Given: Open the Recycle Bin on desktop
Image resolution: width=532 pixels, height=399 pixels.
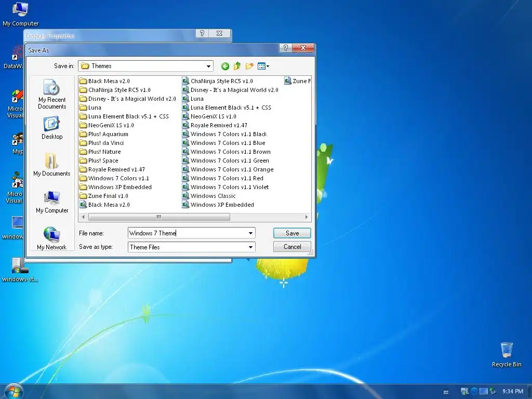Looking at the screenshot, I should [x=507, y=354].
